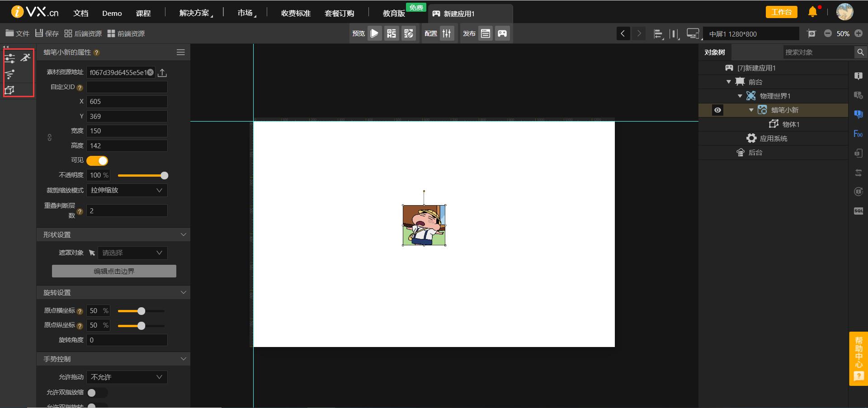
Task: Open 前端资源
Action: 126,33
